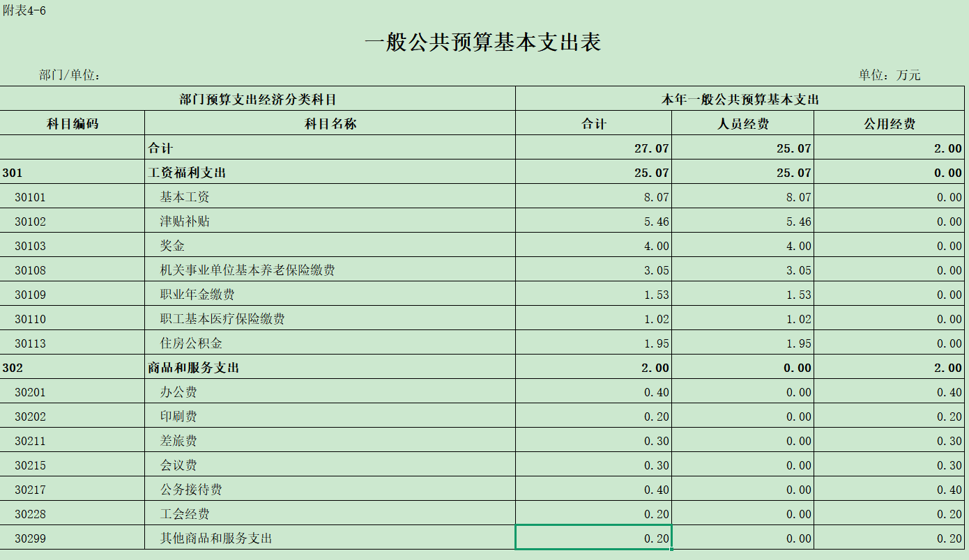Select 2.00 in 商品和服务支出 row 公用经费 column

pyautogui.click(x=890, y=367)
